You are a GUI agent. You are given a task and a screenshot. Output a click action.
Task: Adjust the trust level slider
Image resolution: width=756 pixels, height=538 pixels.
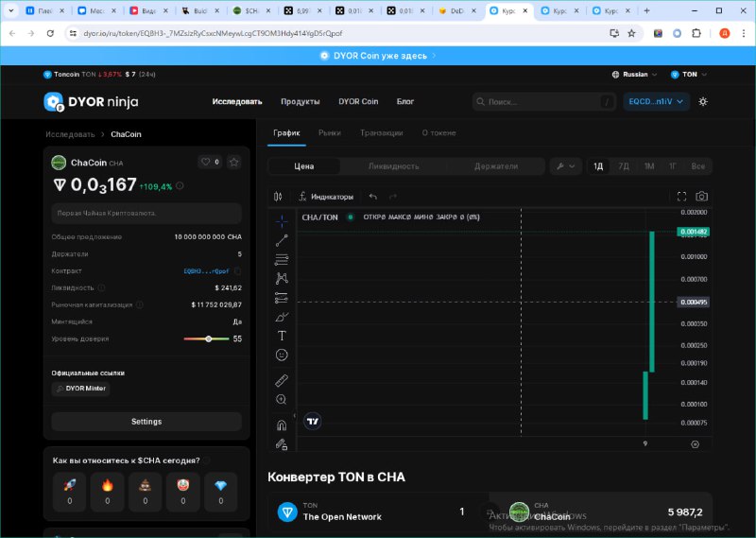tap(206, 338)
